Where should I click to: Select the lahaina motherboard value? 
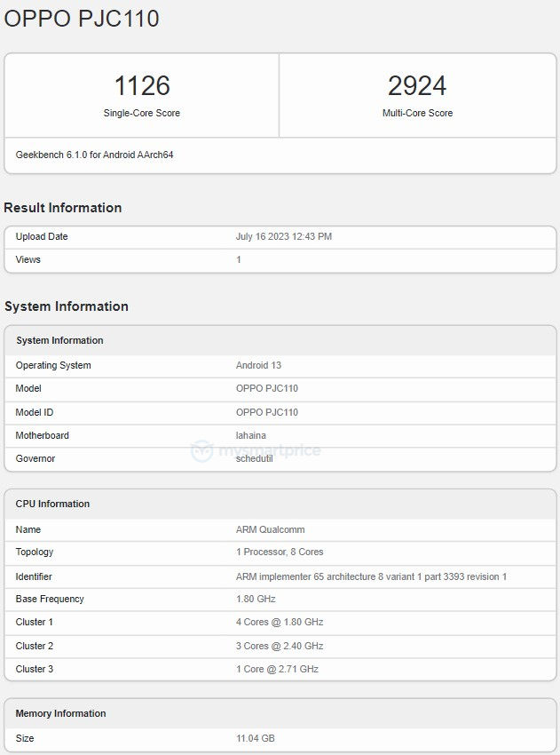tap(250, 436)
